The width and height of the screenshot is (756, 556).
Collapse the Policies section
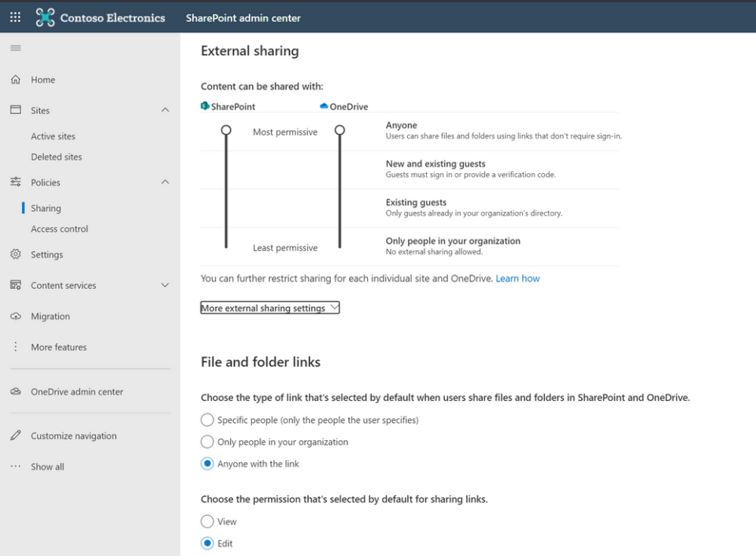point(165,182)
